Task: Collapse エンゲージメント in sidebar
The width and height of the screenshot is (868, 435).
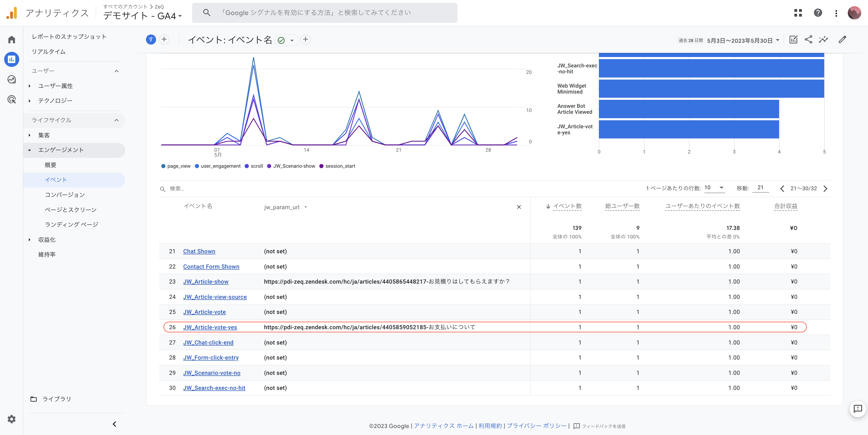Action: [x=30, y=150]
